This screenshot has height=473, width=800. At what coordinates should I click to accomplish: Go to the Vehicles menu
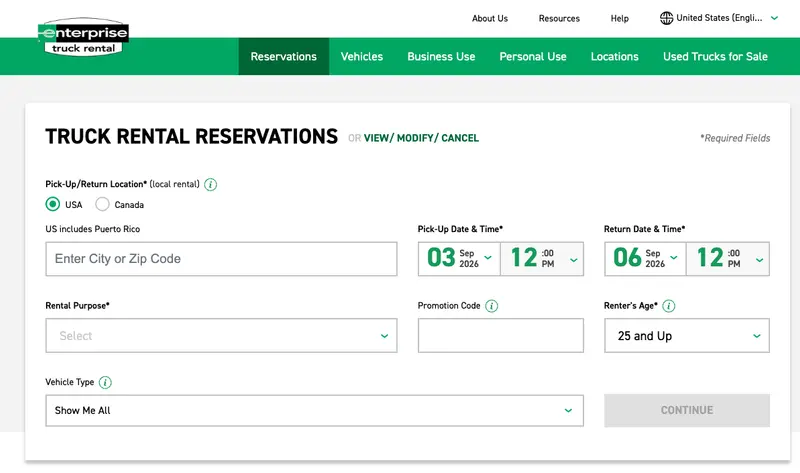[362, 57]
